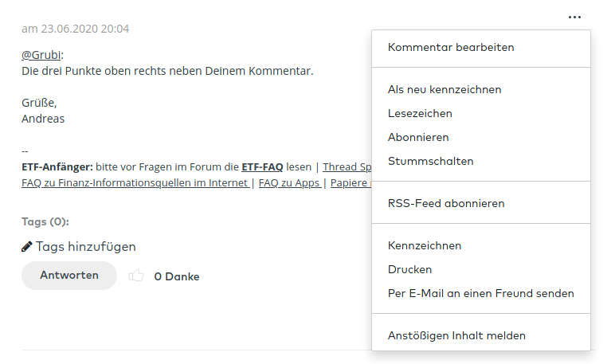Click the thumbs-up thanks icon

[x=136, y=276]
